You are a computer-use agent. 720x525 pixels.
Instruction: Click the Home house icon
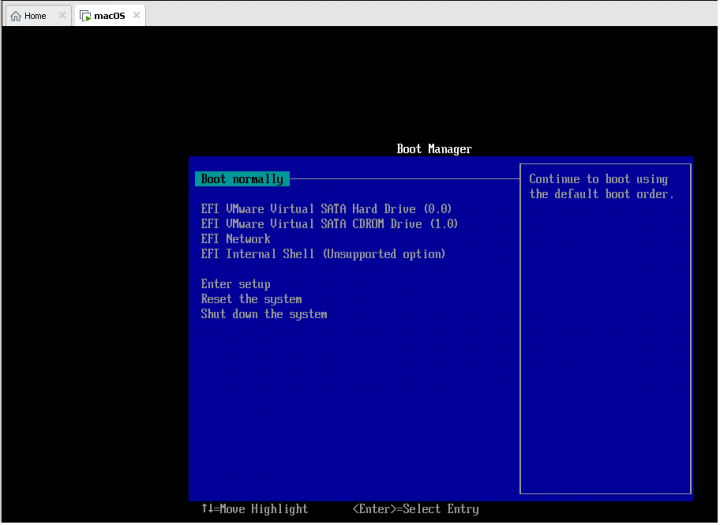coord(16,16)
